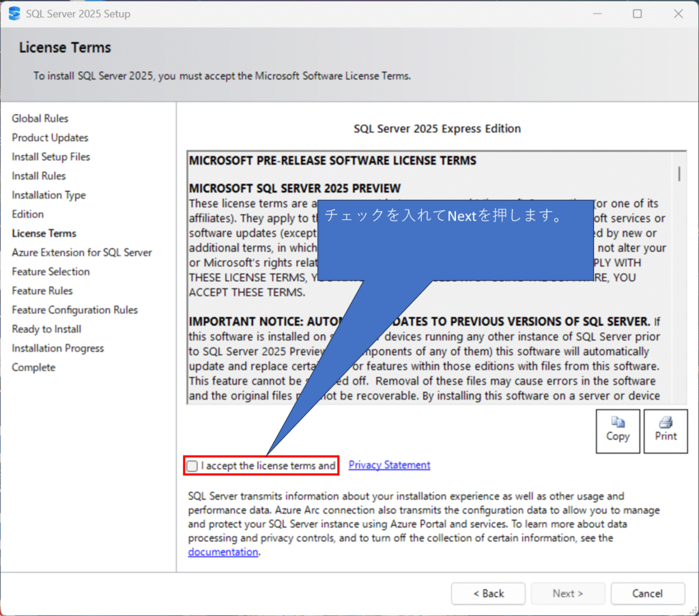The image size is (699, 616).
Task: Select the Install Rules step
Action: pyautogui.click(x=39, y=176)
